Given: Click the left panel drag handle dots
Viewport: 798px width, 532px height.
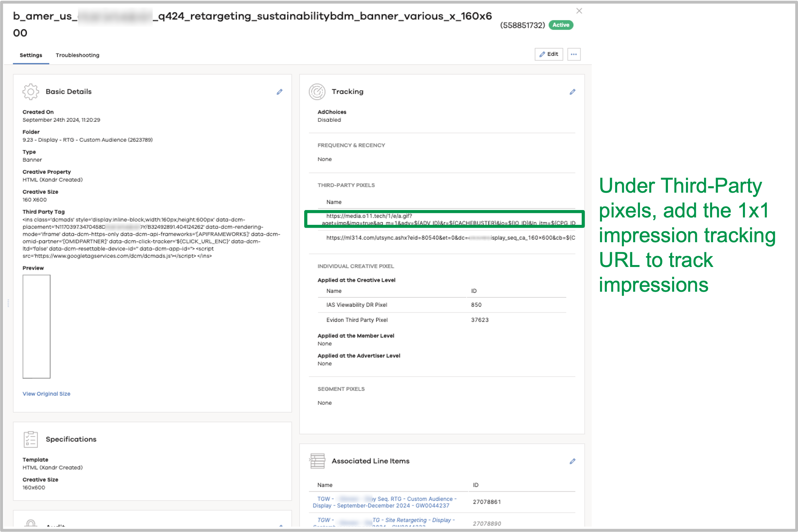Looking at the screenshot, I should pos(8,303).
